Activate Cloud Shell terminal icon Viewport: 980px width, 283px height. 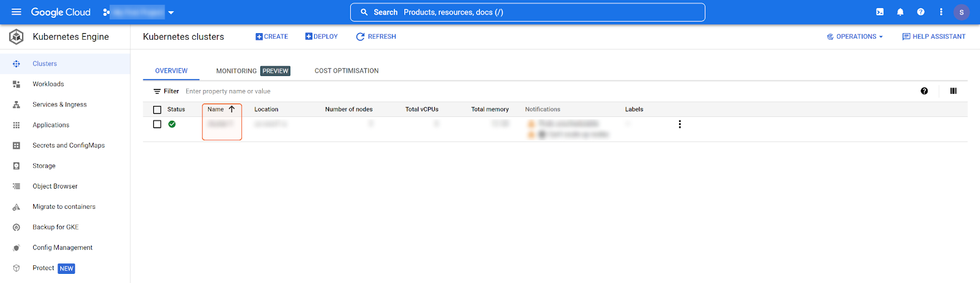[880, 12]
